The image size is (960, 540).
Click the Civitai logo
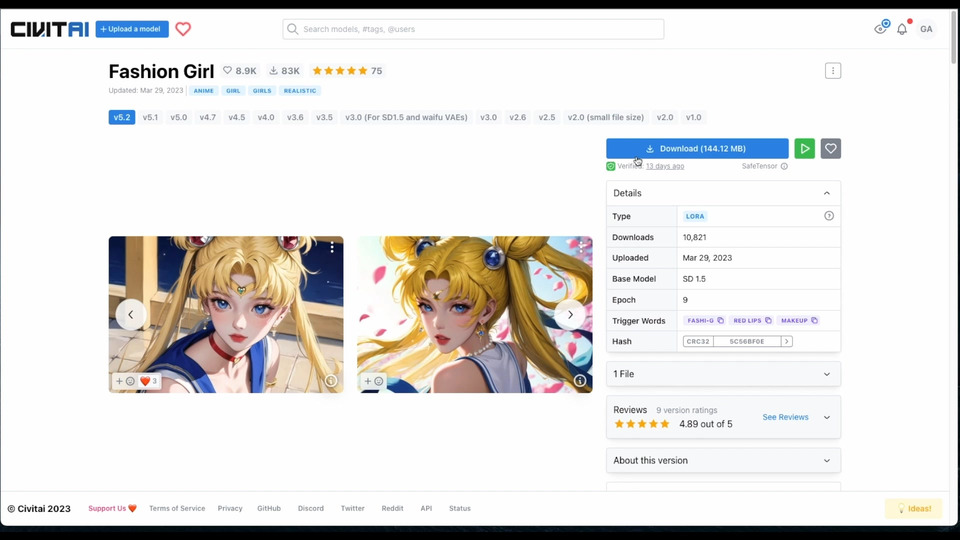click(x=50, y=29)
